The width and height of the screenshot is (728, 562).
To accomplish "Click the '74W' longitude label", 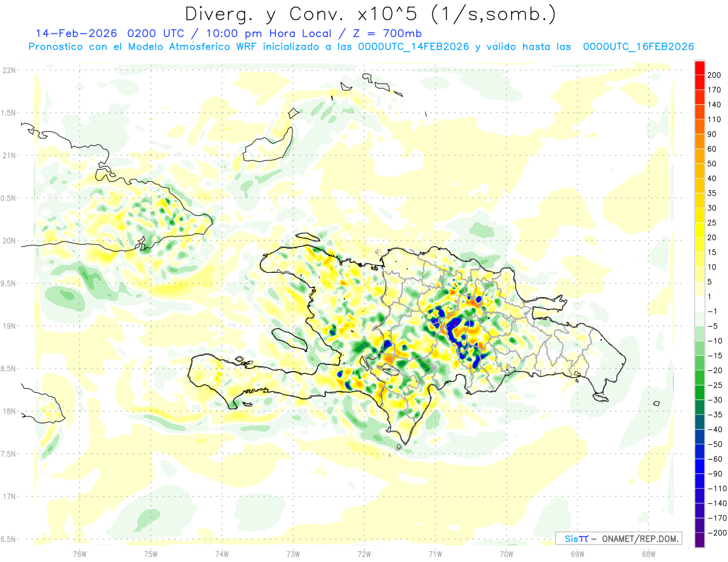I will click(x=222, y=554).
